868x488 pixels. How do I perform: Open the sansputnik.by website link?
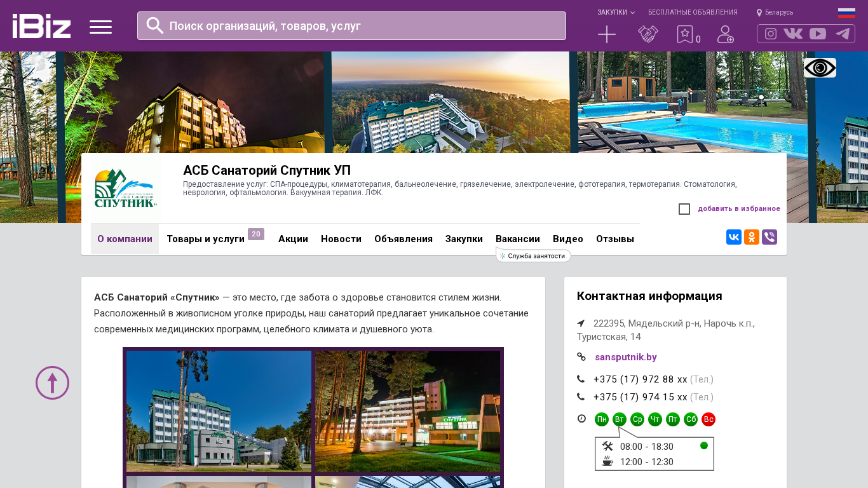click(626, 357)
